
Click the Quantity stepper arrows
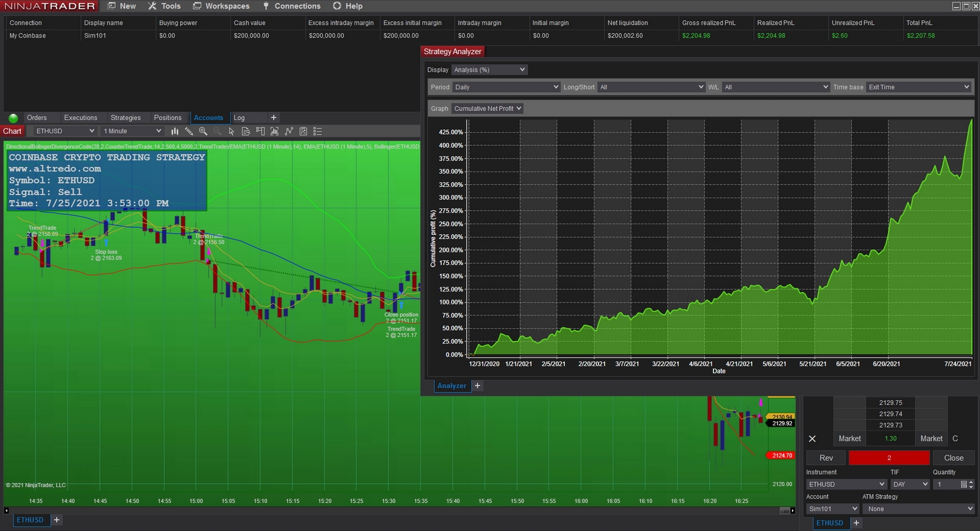(971, 484)
